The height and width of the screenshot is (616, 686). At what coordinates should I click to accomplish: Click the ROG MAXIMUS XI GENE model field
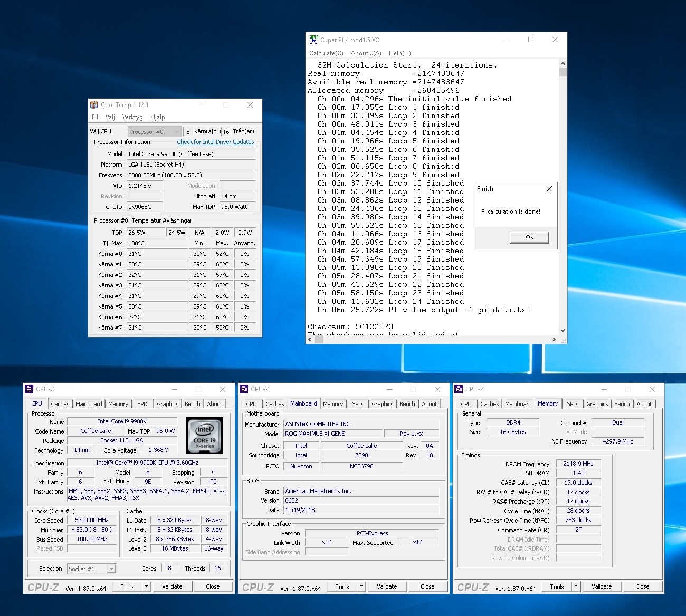[x=332, y=434]
